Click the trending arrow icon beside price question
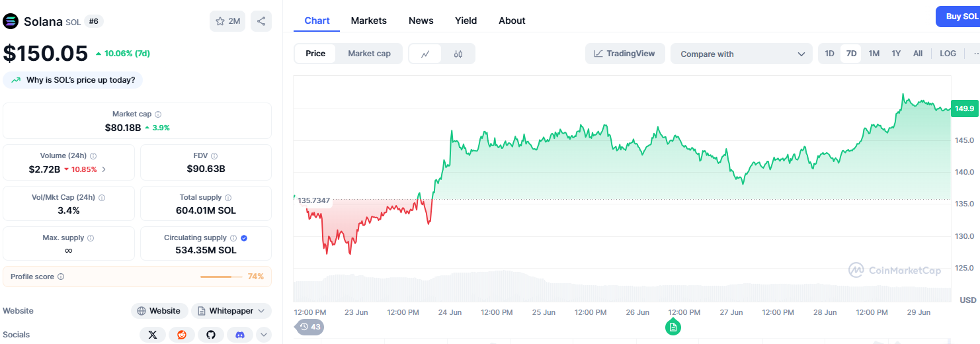 point(16,80)
